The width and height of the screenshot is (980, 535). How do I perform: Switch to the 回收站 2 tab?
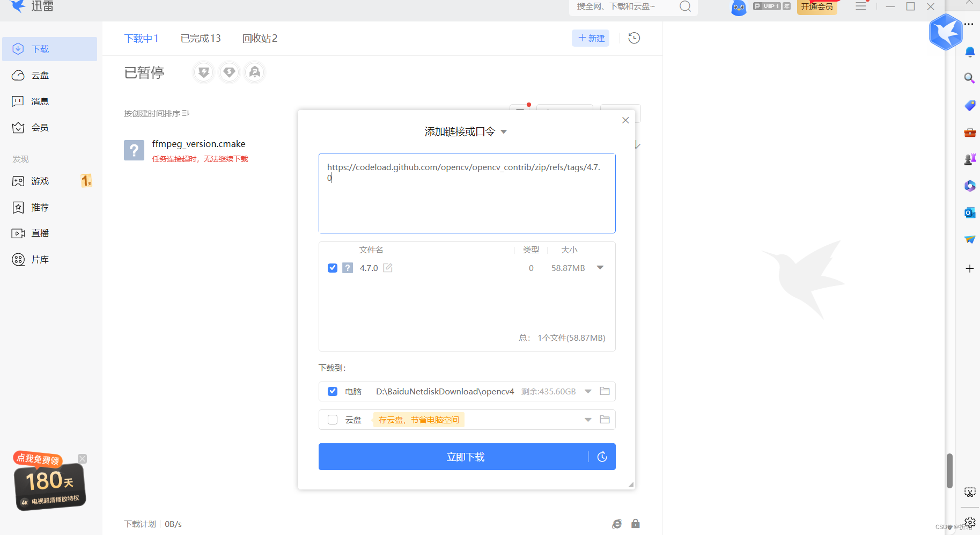260,38
